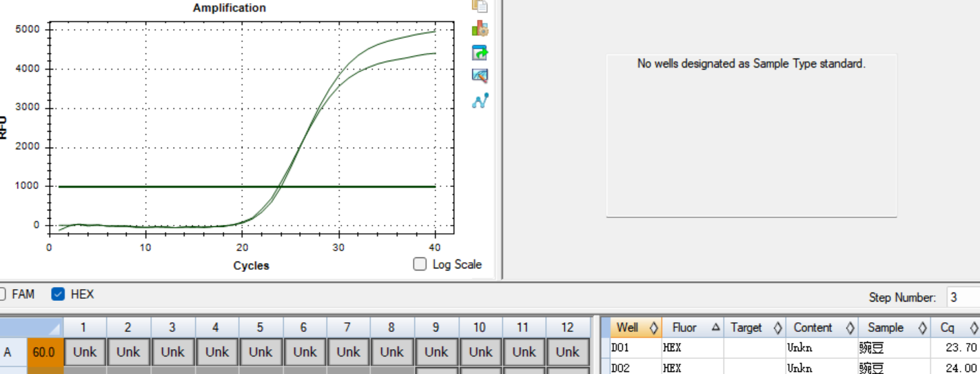Click the Cycles axis label
The image size is (980, 374).
pyautogui.click(x=252, y=266)
